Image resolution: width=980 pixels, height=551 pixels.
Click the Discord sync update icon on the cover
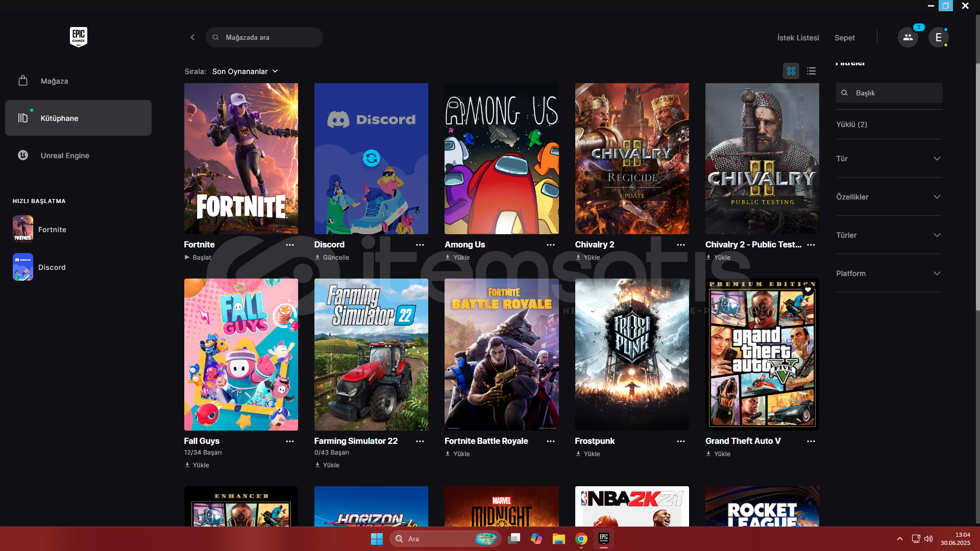tap(372, 158)
